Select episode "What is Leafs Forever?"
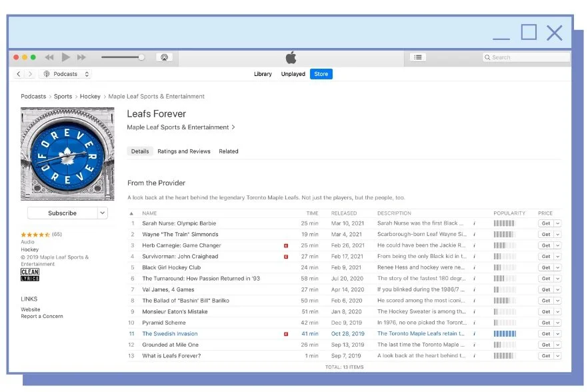The height and width of the screenshot is (392, 588). 171,355
